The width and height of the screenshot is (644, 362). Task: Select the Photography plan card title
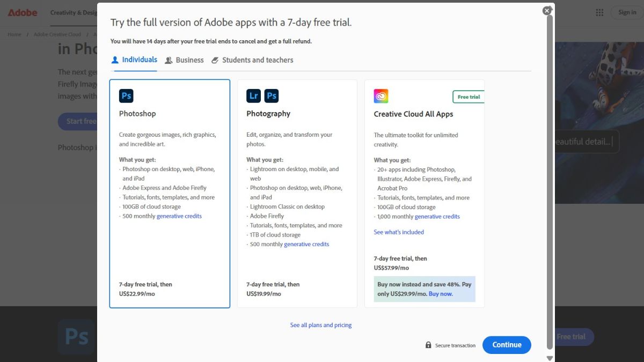point(268,114)
